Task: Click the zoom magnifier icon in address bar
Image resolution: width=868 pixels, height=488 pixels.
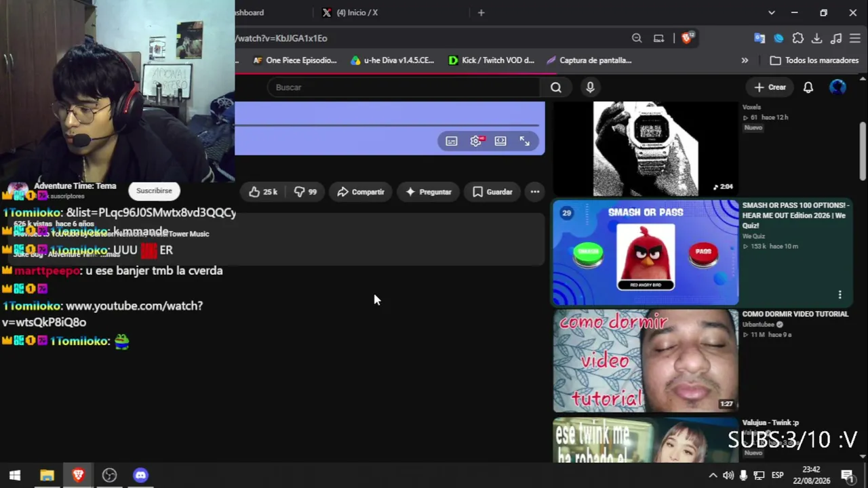Action: coord(637,38)
